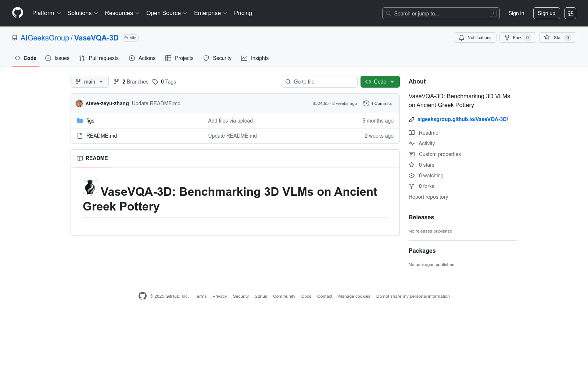View the 2 Branches link
Screen dimensions: 588x368
tap(131, 82)
